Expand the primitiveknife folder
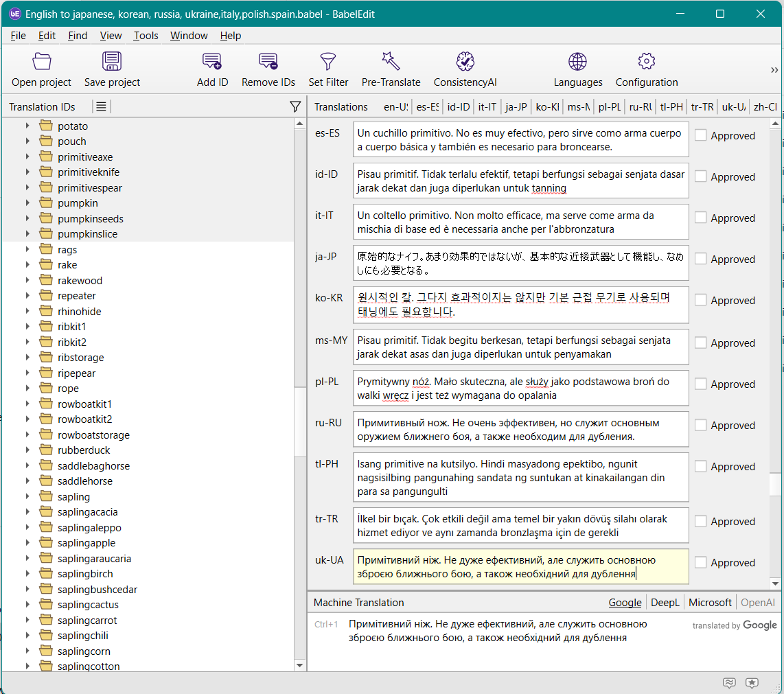Image resolution: width=784 pixels, height=694 pixels. (27, 172)
